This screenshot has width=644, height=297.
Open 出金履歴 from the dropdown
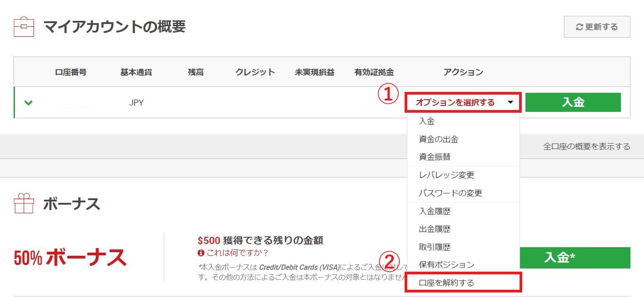[x=434, y=229]
